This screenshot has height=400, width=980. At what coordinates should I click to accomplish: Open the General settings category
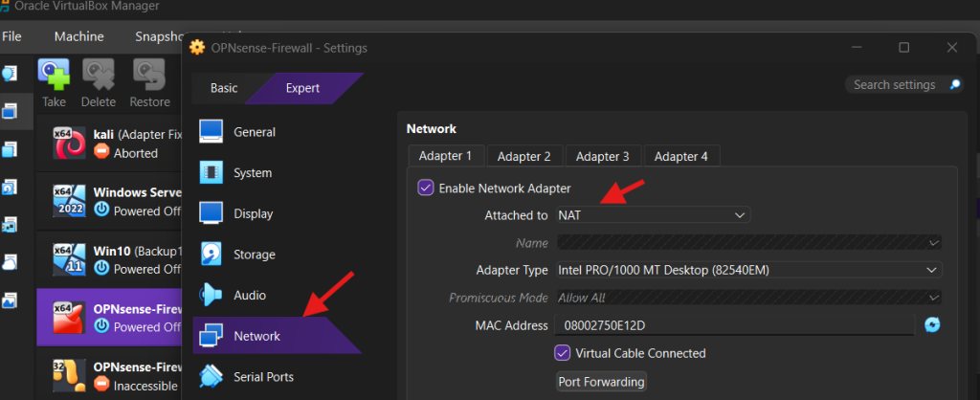tap(254, 132)
